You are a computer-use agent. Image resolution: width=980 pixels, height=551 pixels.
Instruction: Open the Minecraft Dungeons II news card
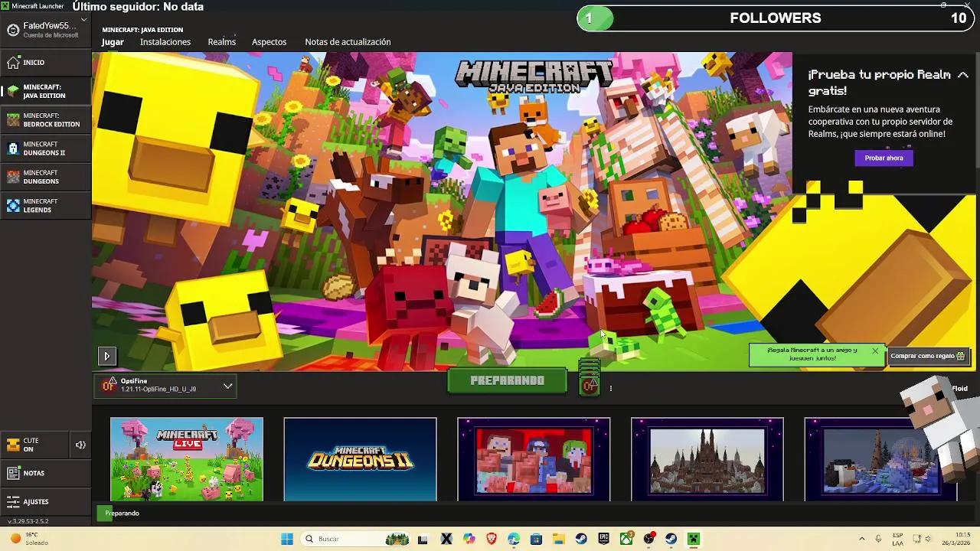[x=360, y=459]
